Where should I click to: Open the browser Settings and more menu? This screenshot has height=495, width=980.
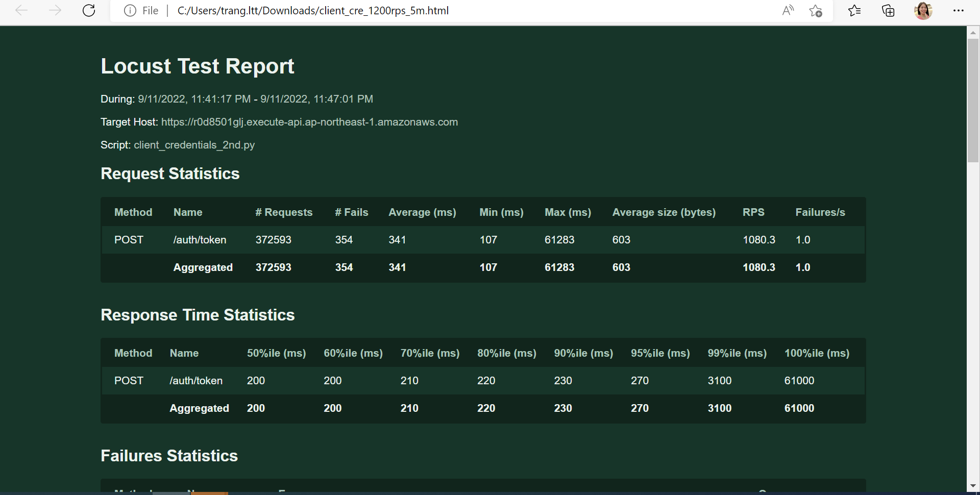click(x=958, y=11)
